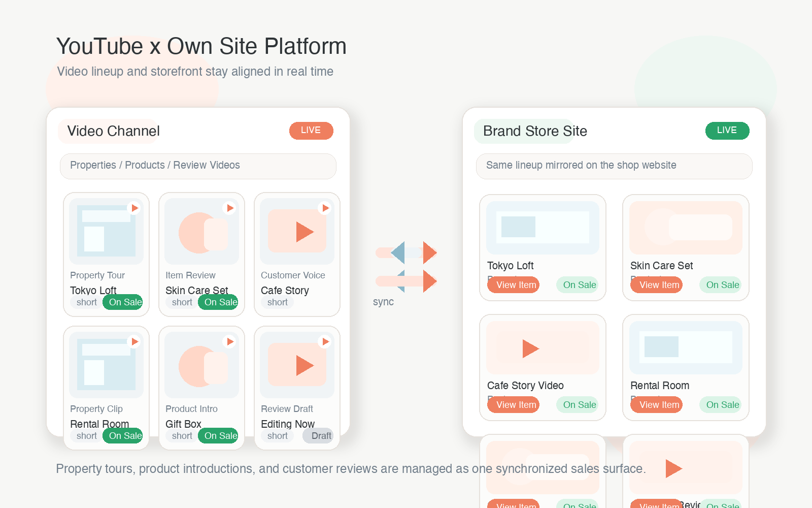The image size is (812, 508).
Task: Click View Item for Rental Room
Action: pyautogui.click(x=657, y=405)
